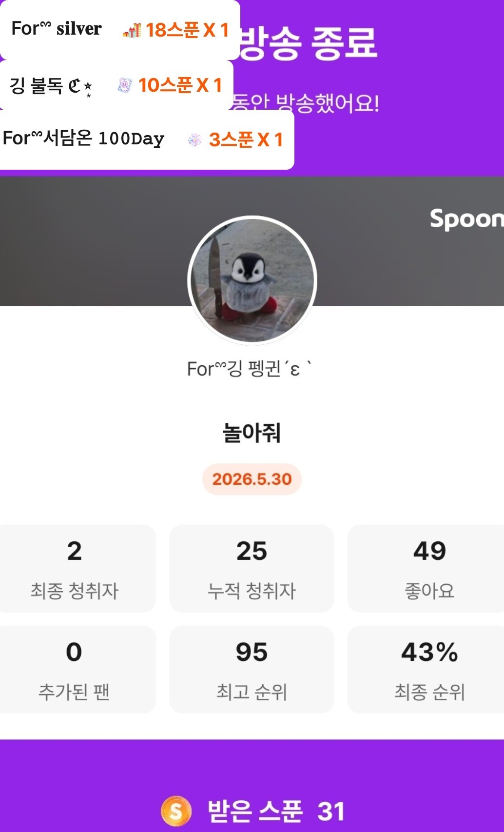504x832 pixels.
Task: Tap the For깅 펭귄 username
Action: pyautogui.click(x=250, y=369)
